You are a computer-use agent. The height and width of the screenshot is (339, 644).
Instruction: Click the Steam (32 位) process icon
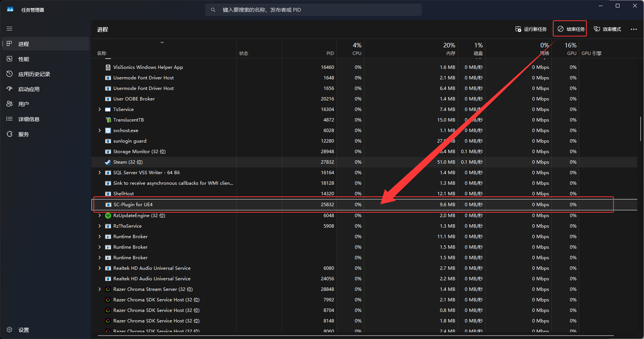click(x=108, y=162)
